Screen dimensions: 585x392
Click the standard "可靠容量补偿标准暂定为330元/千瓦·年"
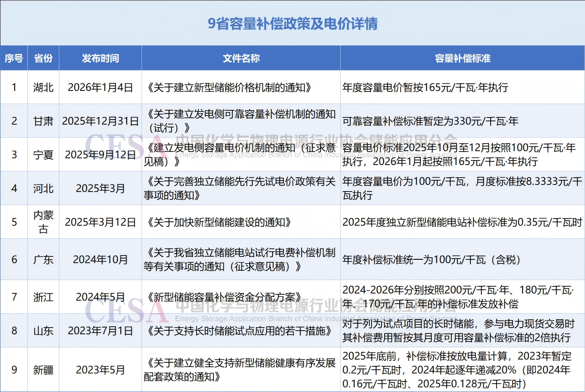pyautogui.click(x=430, y=121)
